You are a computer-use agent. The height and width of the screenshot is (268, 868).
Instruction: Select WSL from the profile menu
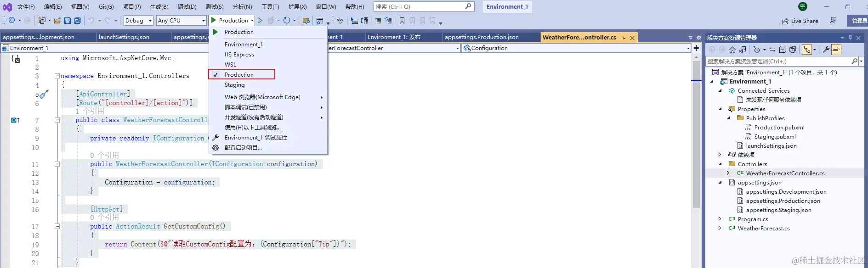click(x=267, y=65)
